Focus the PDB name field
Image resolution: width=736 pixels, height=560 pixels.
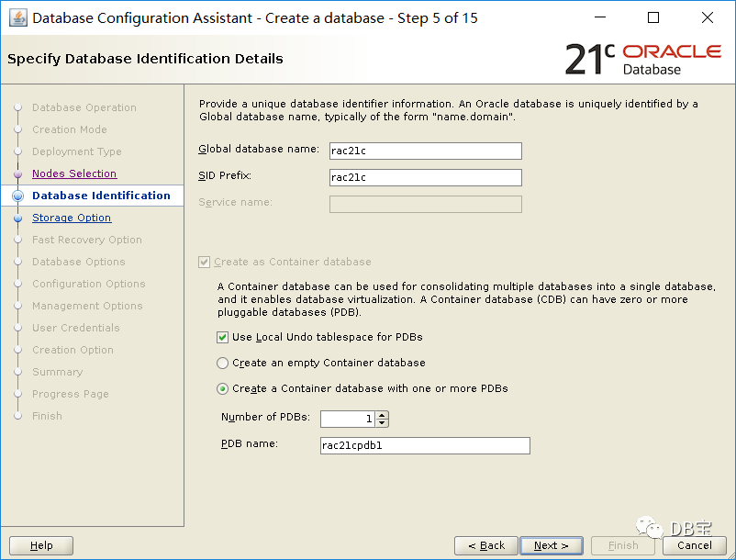[x=425, y=445]
